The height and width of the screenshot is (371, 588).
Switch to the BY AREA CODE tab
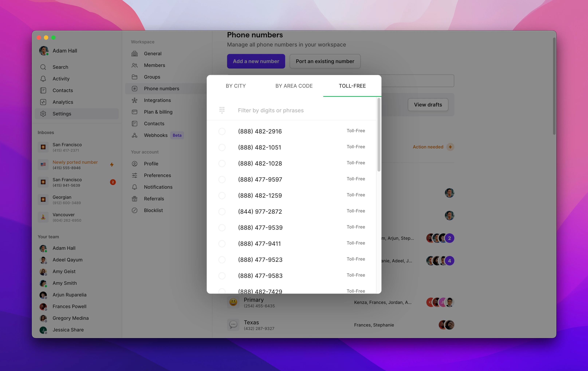pos(294,86)
